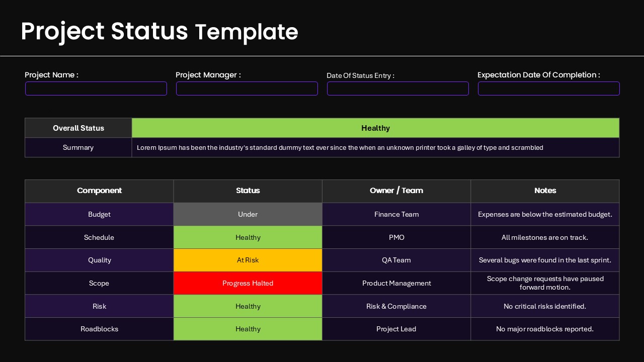The height and width of the screenshot is (362, 644).
Task: Click the Healthy status in Roadblocks row
Action: (248, 329)
